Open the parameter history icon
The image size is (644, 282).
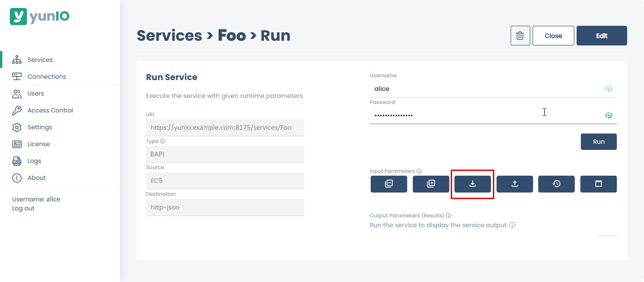click(556, 184)
